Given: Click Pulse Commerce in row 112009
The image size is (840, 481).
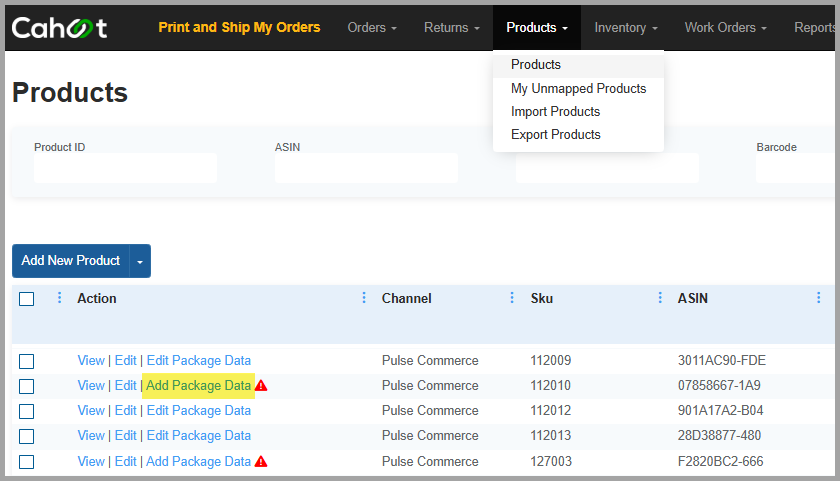Looking at the screenshot, I should (x=430, y=360).
